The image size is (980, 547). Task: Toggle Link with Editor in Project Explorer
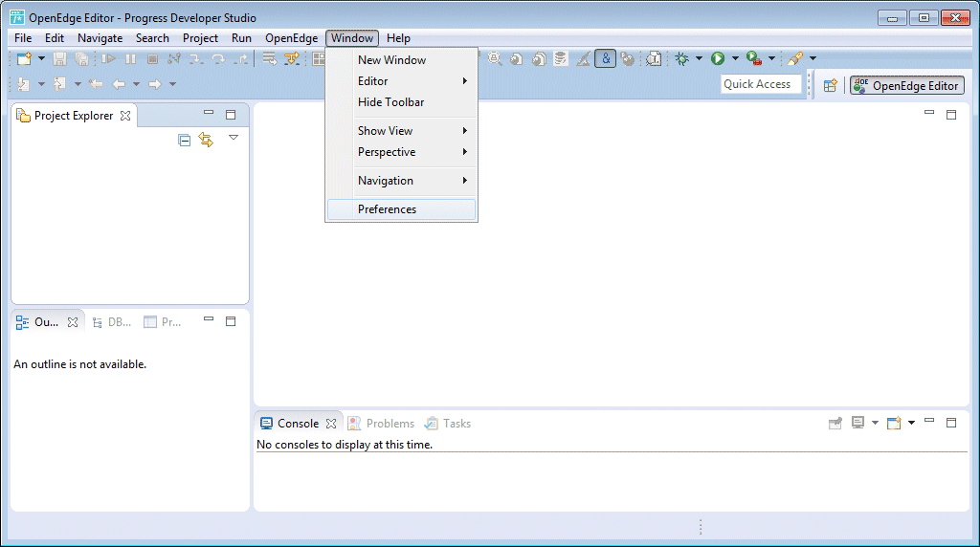(x=206, y=140)
